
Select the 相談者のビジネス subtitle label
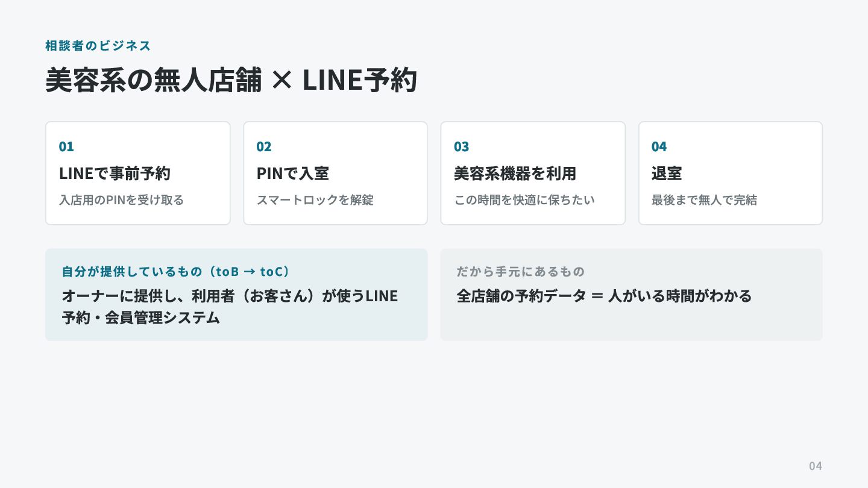coord(98,46)
